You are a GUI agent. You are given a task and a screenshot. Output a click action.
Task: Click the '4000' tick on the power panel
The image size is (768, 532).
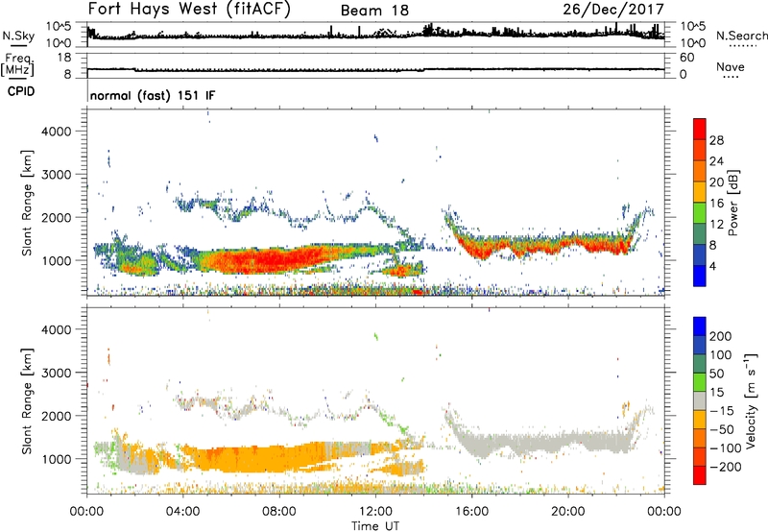56,132
